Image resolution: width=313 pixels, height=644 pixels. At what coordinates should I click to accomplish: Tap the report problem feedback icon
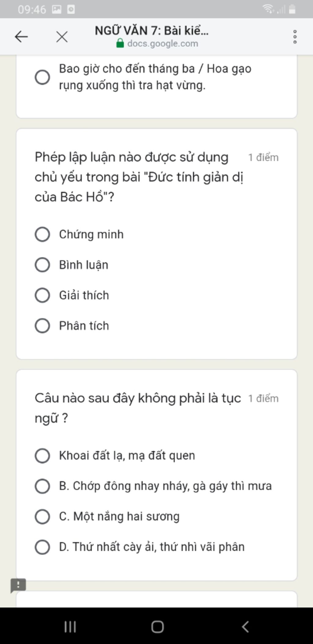pos(18,585)
